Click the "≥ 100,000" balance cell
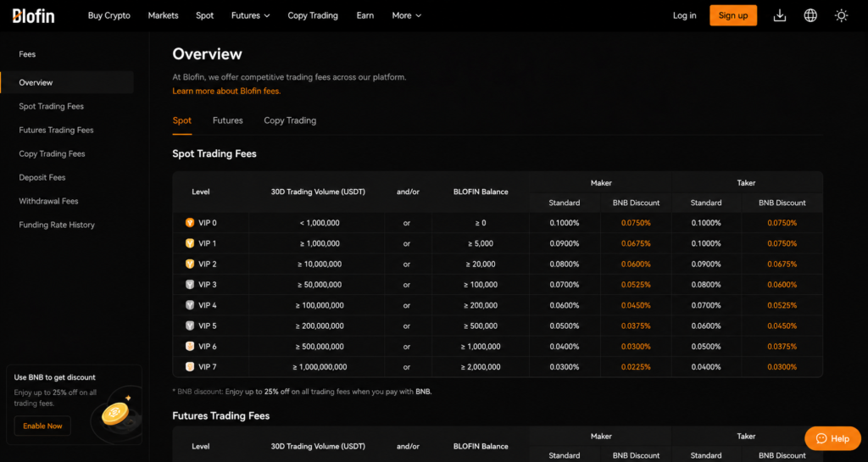Viewport: 868px width, 462px height. [481, 284]
